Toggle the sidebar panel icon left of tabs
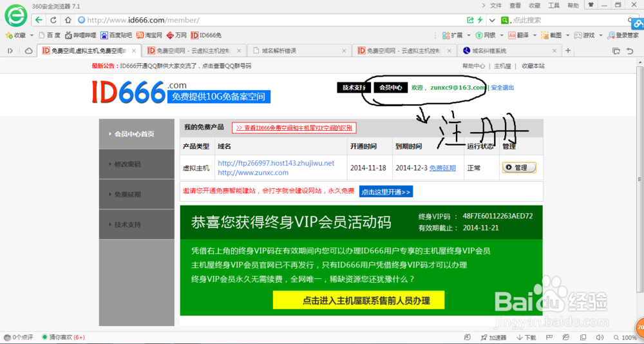 (x=10, y=51)
